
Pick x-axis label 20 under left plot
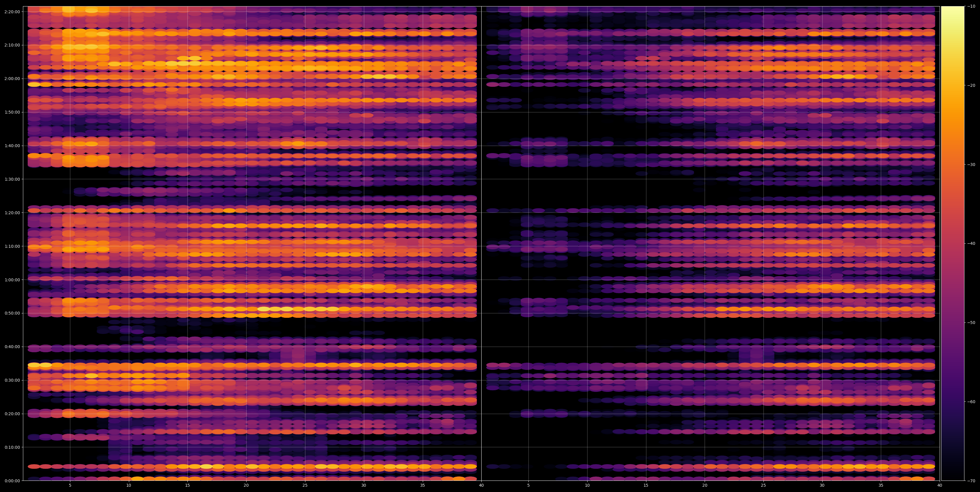tap(246, 486)
